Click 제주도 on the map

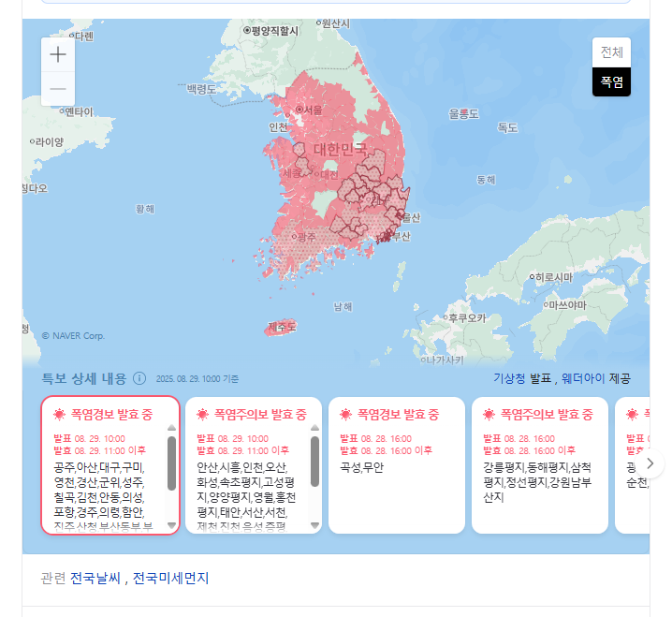[282, 327]
